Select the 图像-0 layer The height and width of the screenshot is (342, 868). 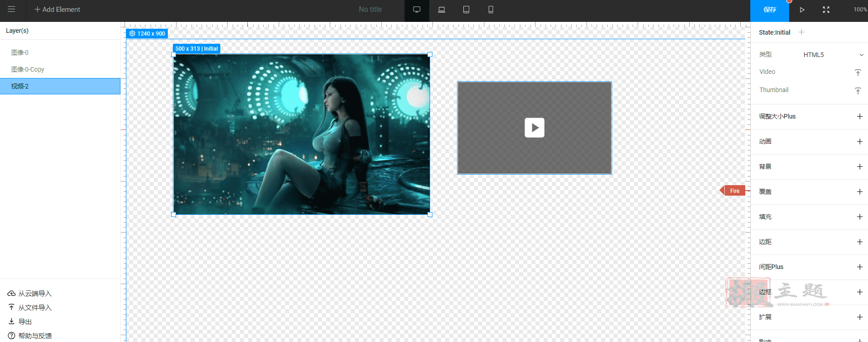[x=60, y=52]
